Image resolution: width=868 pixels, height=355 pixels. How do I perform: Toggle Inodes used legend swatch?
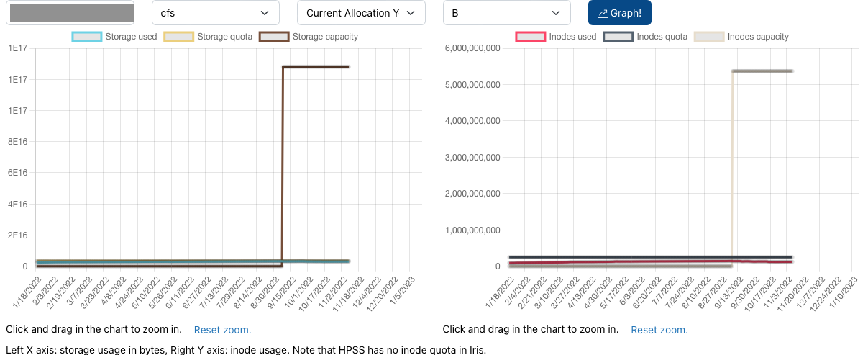(530, 37)
